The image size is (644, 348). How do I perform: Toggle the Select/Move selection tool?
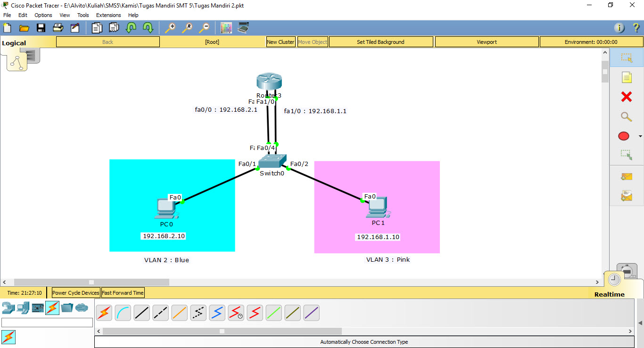(x=627, y=58)
